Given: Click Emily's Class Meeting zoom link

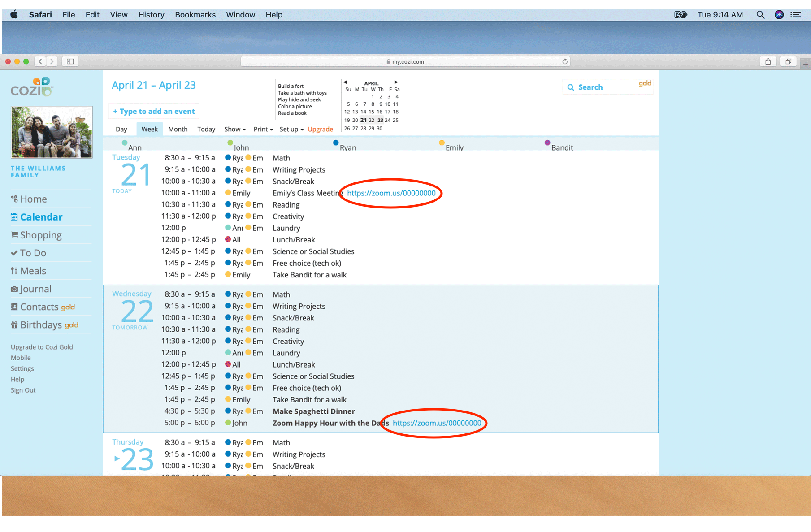Looking at the screenshot, I should pos(391,193).
